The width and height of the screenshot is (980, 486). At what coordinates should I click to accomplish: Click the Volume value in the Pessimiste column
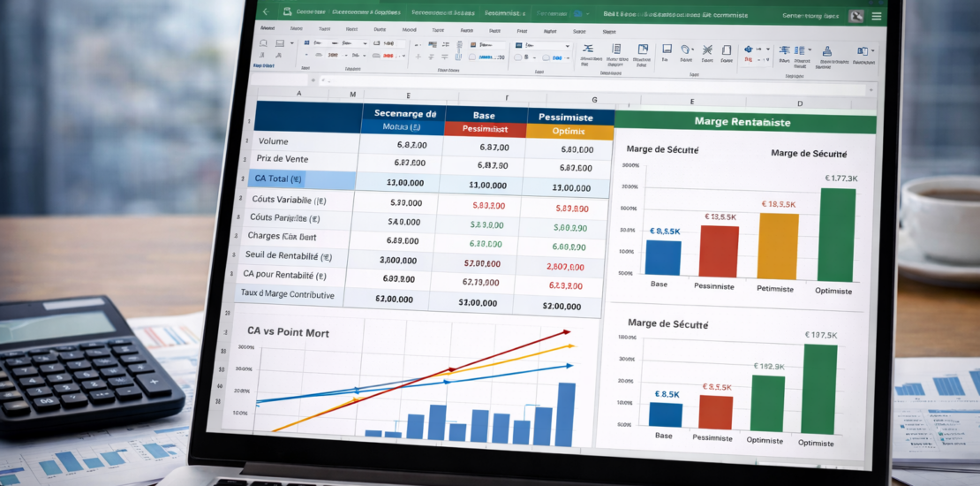coord(577,149)
